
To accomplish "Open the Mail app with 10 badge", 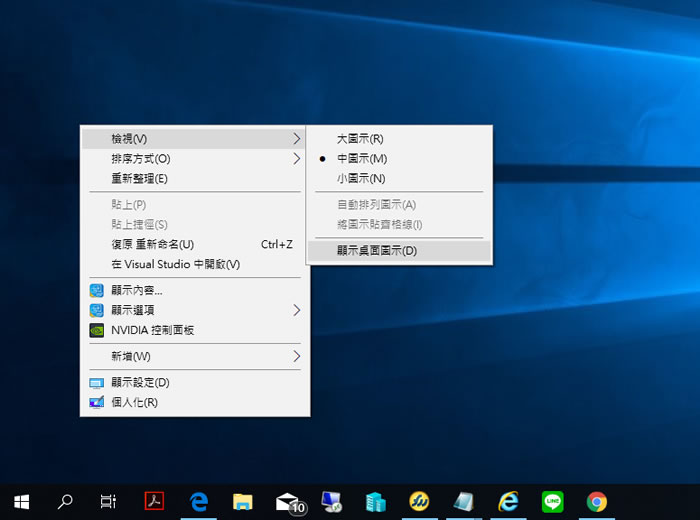I will coord(288,502).
